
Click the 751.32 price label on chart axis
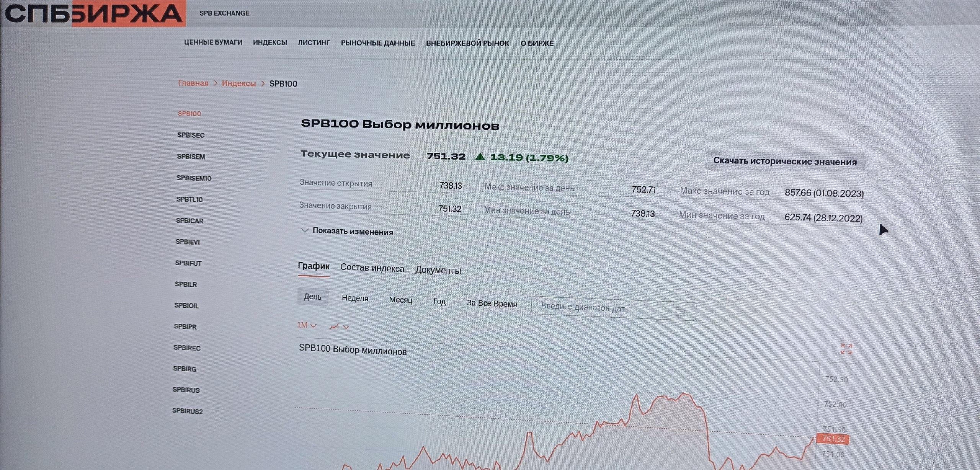(833, 439)
